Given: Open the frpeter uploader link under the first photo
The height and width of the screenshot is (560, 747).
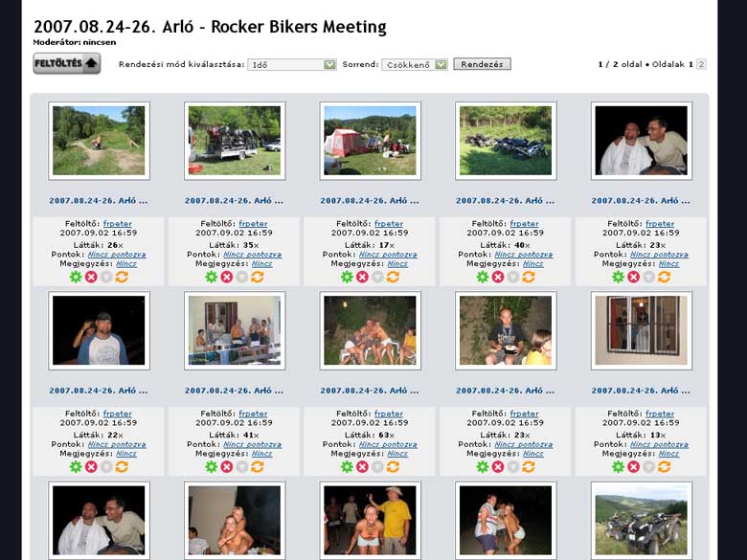Looking at the screenshot, I should (118, 223).
